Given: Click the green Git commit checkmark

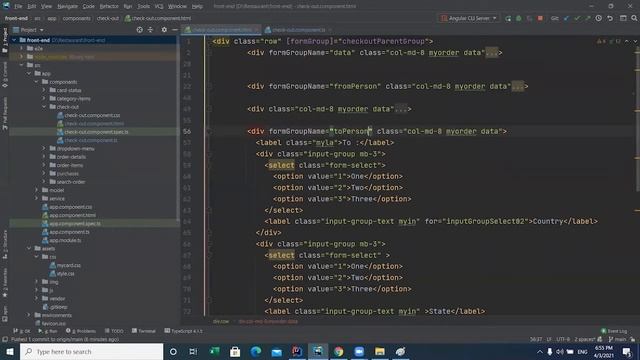Looking at the screenshot, I should tap(577, 18).
